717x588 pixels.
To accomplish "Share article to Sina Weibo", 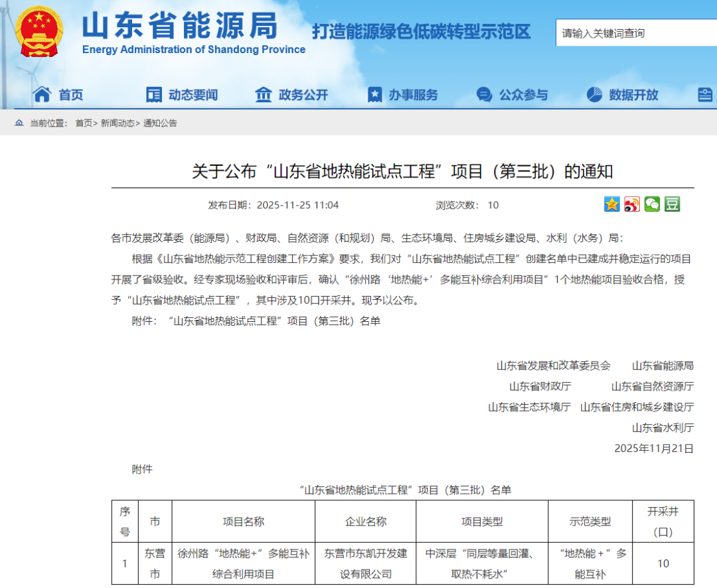I will point(631,204).
